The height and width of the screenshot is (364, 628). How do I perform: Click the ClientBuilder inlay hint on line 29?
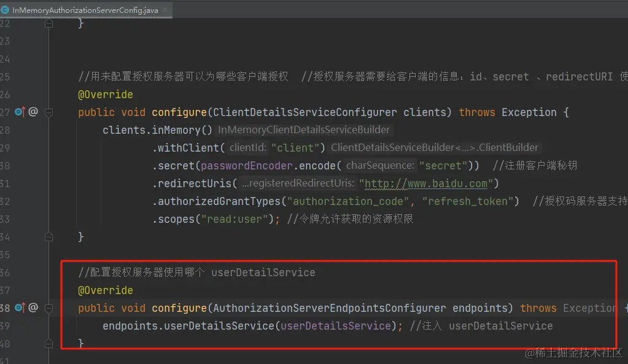click(x=434, y=148)
